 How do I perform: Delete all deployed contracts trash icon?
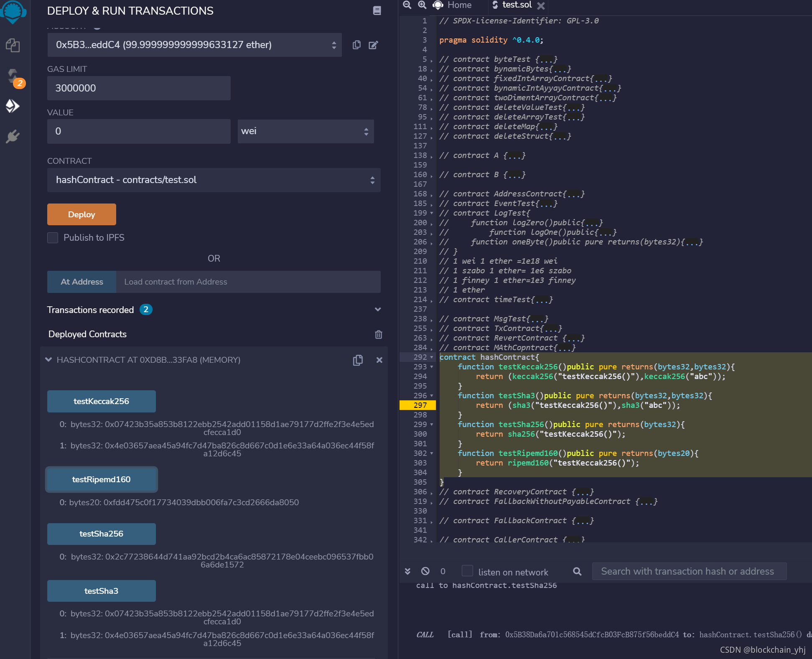click(x=378, y=334)
